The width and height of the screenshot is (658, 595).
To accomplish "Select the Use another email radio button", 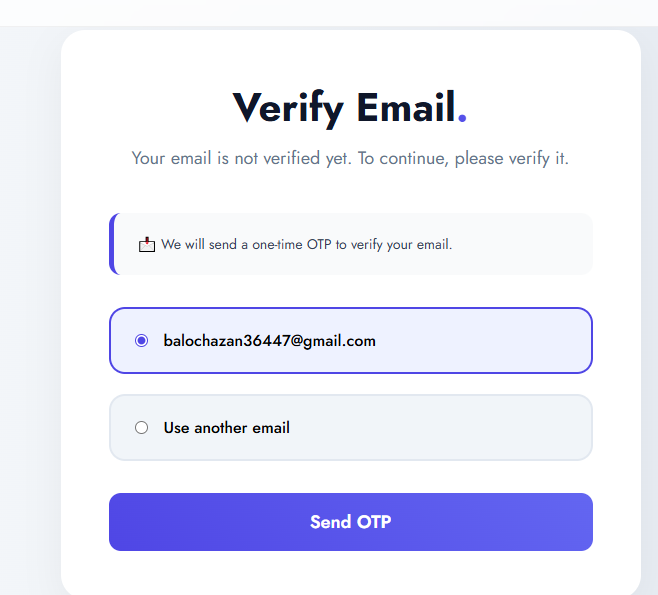I will (x=141, y=428).
